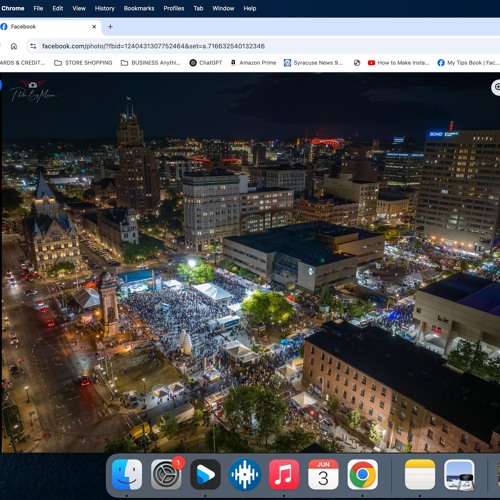Open the How to Make Insta... YouTube bookmark
The image size is (500, 500).
pyautogui.click(x=398, y=63)
